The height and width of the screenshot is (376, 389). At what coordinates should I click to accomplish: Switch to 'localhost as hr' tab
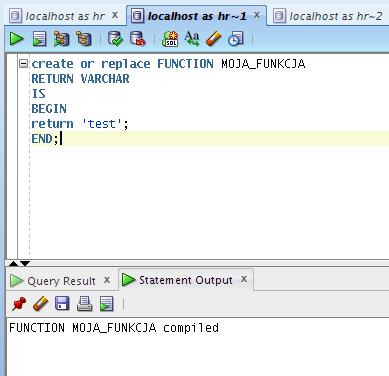[x=65, y=16]
